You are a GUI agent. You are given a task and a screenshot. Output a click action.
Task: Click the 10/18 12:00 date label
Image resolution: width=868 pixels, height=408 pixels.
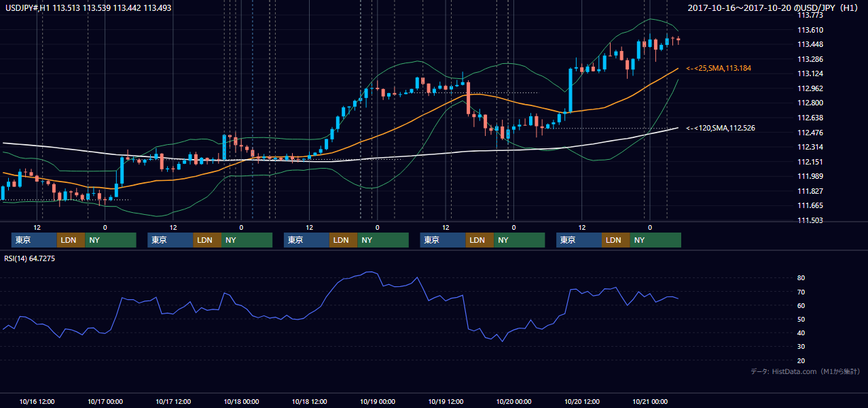click(x=310, y=401)
